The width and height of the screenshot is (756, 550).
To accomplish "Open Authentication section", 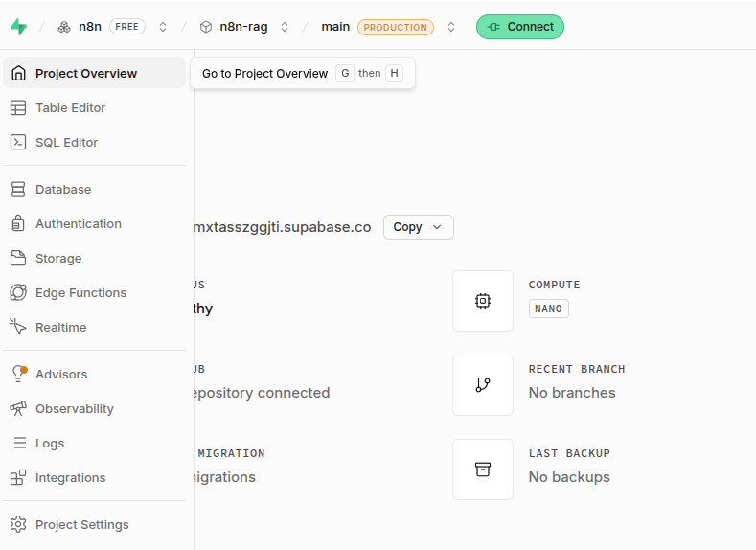I will [x=95, y=223].
